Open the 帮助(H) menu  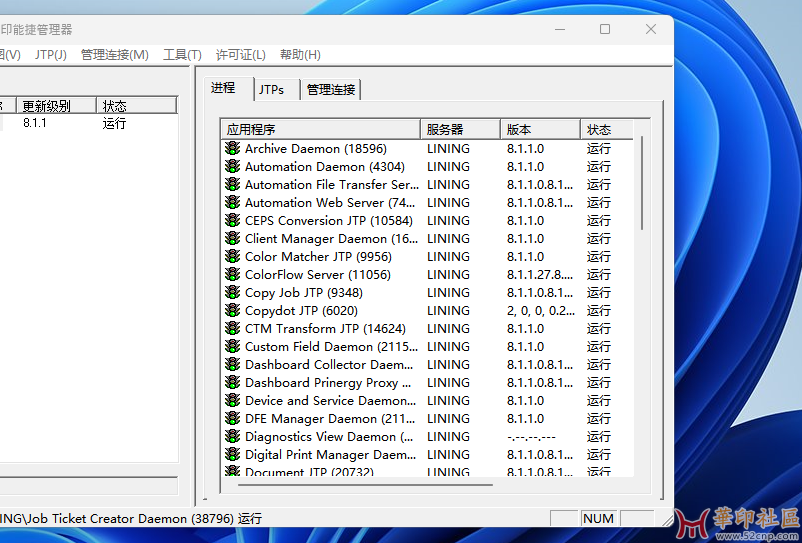tap(300, 55)
